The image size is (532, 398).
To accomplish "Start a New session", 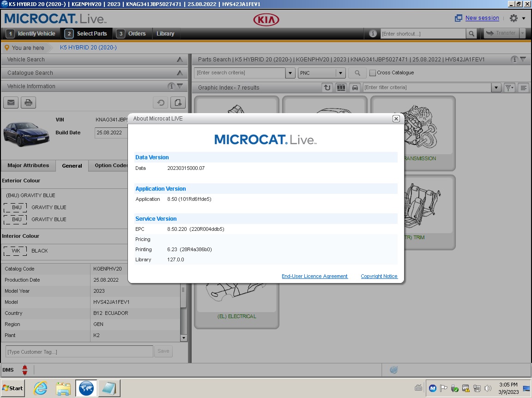I will pos(482,18).
